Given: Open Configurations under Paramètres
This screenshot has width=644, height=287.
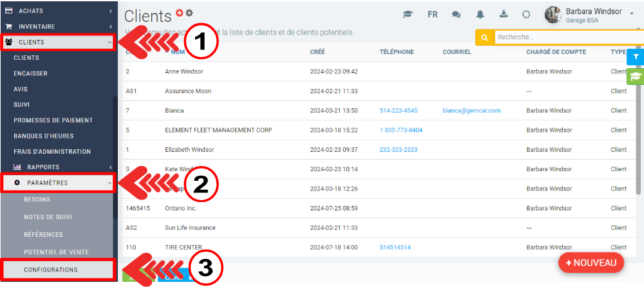Looking at the screenshot, I should point(51,270).
